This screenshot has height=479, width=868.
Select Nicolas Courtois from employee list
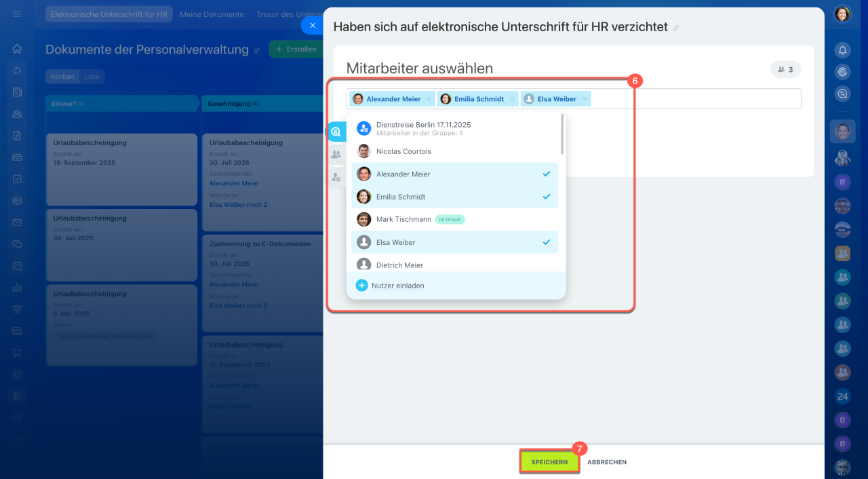coord(454,151)
